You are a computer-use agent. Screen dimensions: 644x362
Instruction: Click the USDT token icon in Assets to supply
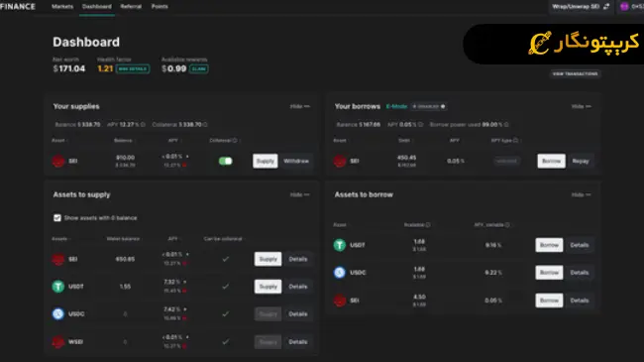tap(58, 287)
